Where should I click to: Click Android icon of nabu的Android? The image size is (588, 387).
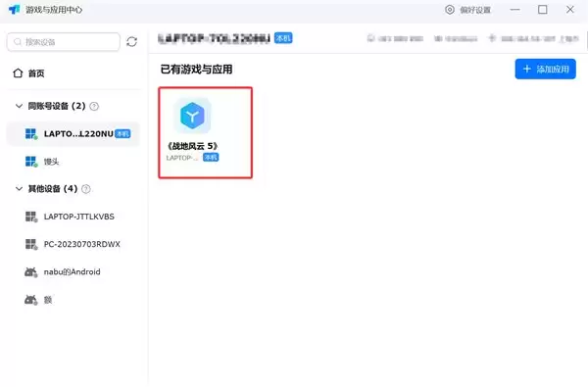pyautogui.click(x=31, y=271)
